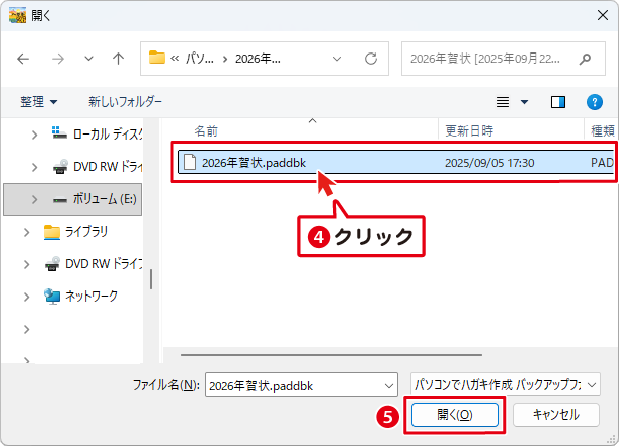
Task: Open the recent locations dropdown arrow
Action: 88,58
